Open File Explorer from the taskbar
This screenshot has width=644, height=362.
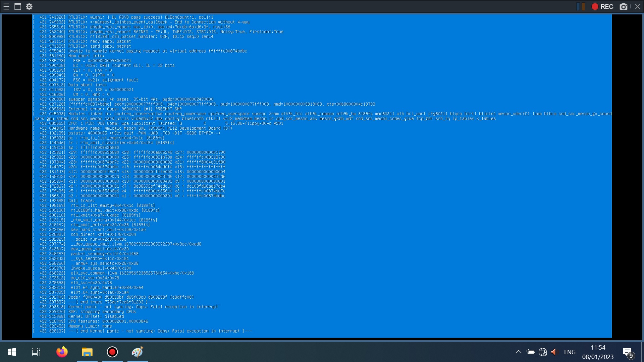[x=87, y=352]
